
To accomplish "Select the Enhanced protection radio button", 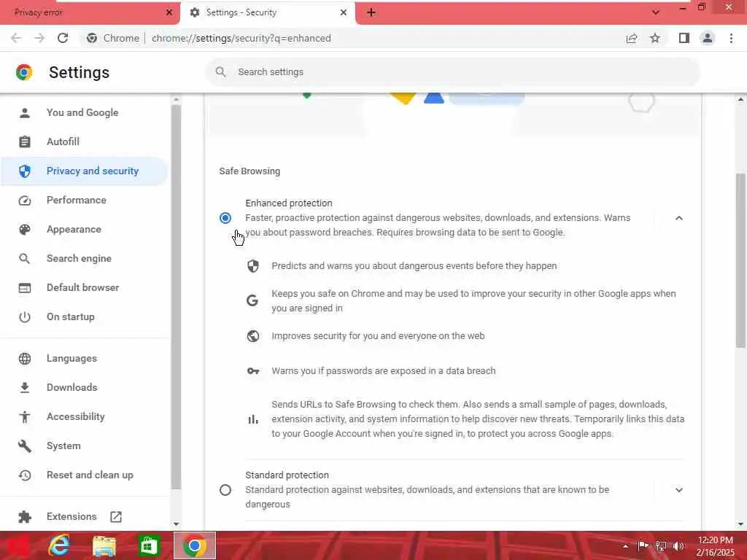I will coord(225,218).
